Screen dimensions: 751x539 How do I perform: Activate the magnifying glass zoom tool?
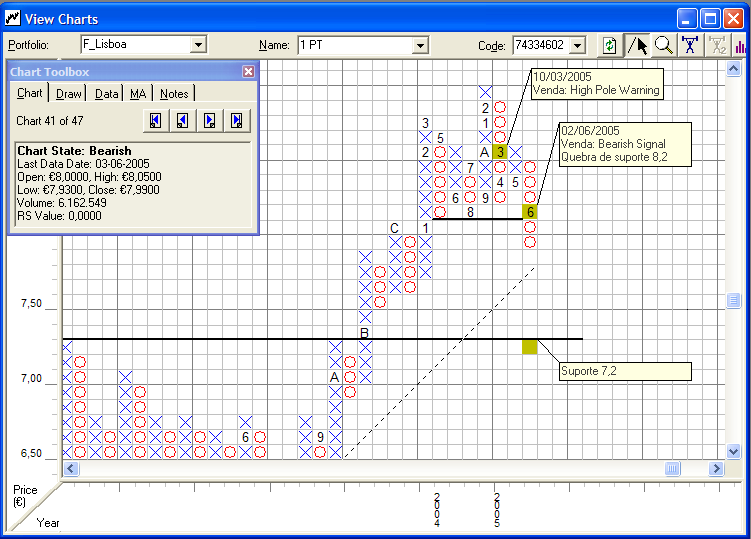663,45
